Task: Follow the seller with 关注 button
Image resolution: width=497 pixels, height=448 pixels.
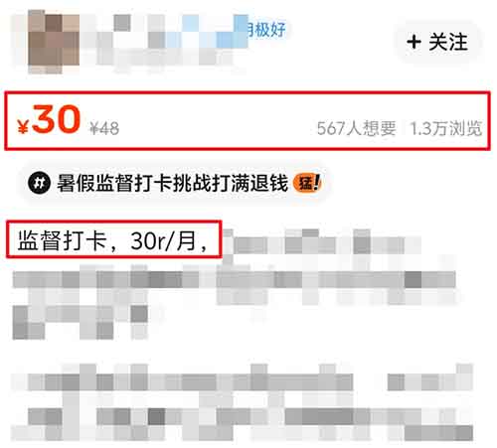Action: [437, 42]
